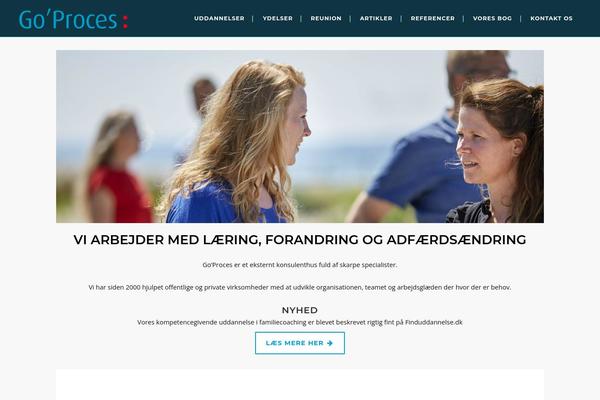This screenshot has height=400, width=600.
Task: Click the main heading about læring and forandring
Action: pyautogui.click(x=300, y=240)
